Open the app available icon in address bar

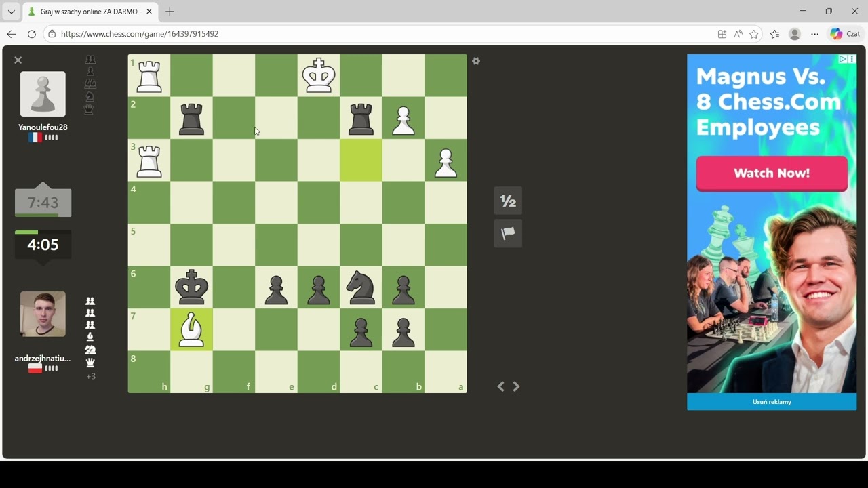722,34
